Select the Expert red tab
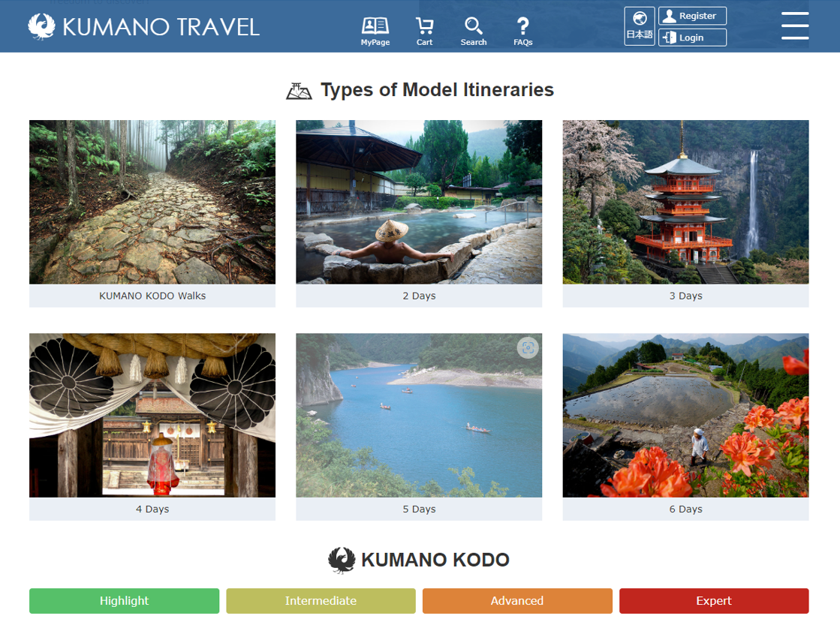 click(714, 600)
